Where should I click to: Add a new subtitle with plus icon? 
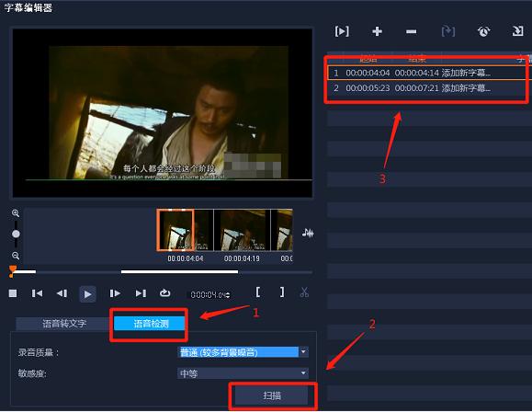coord(377,31)
